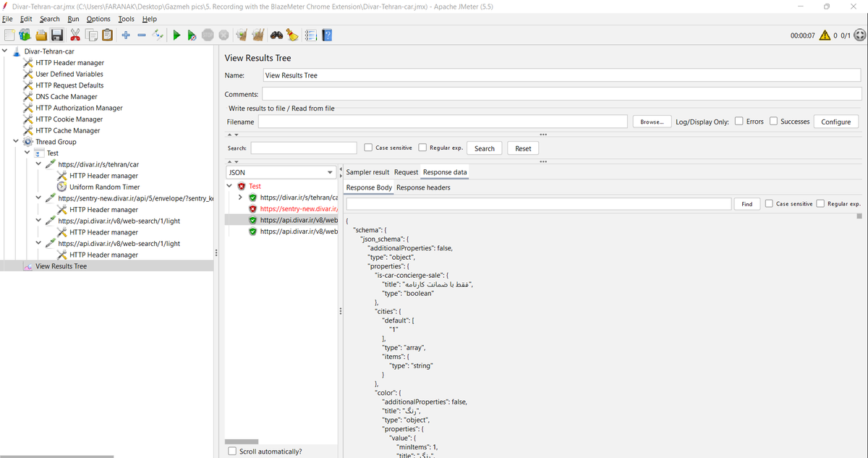Enable Scroll automatically checkbox
This screenshot has height=458, width=868.
click(x=232, y=451)
